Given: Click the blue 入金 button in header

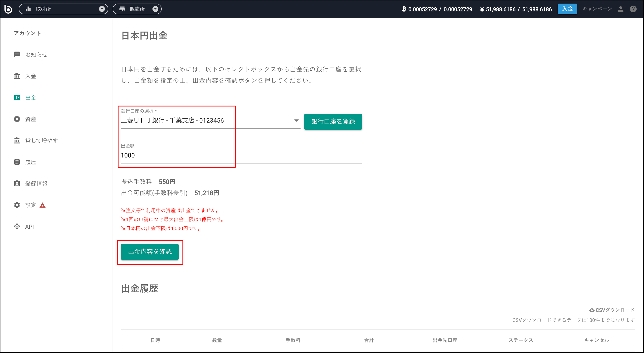Looking at the screenshot, I should click(x=567, y=9).
